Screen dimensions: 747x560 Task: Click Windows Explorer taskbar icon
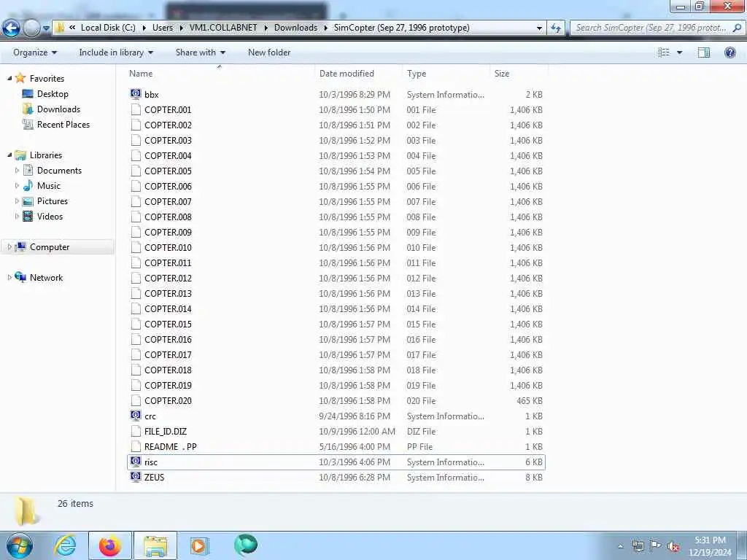pos(155,545)
